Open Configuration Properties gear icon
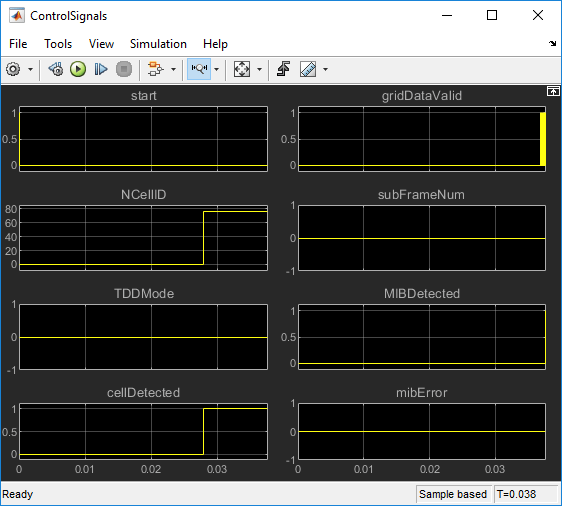This screenshot has height=506, width=562. coord(13,69)
